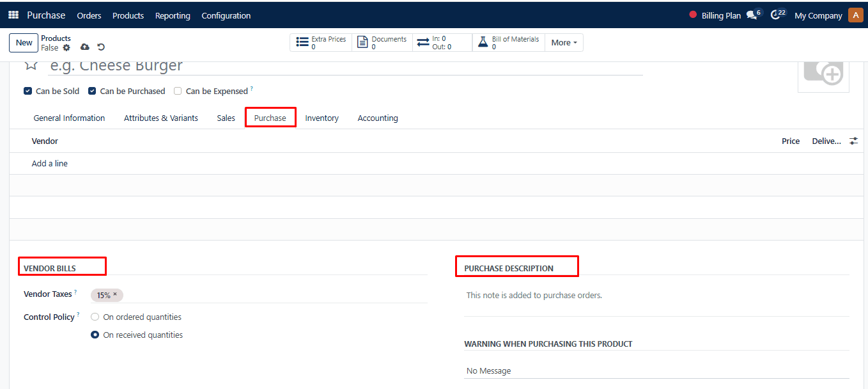Expand the More dropdown button

[564, 43]
